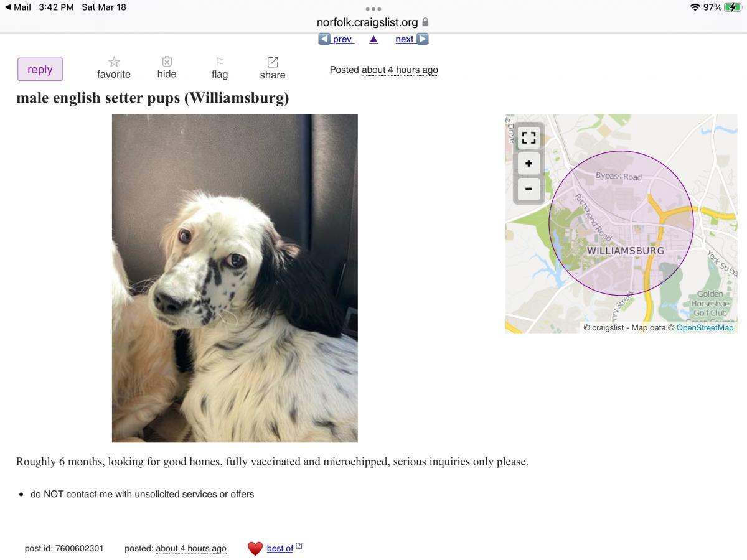
Task: Click the favorite star icon
Action: pyautogui.click(x=114, y=62)
